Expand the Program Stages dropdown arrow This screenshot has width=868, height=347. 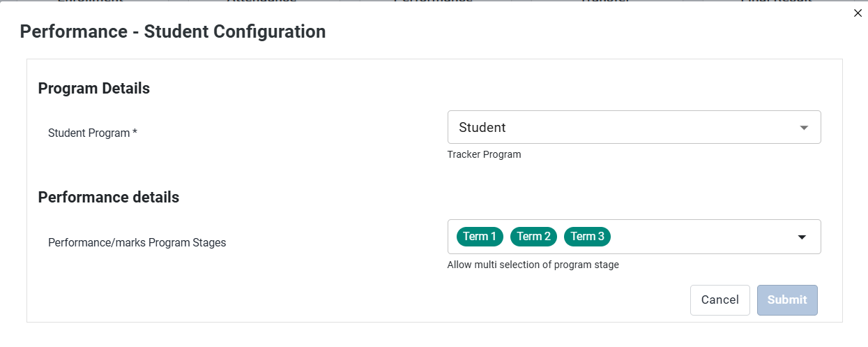pyautogui.click(x=802, y=237)
